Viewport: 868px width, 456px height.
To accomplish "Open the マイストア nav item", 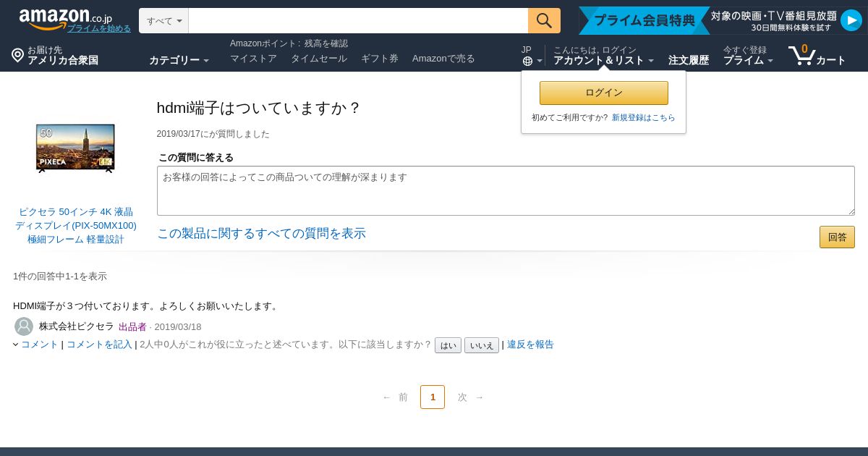I will pos(253,59).
